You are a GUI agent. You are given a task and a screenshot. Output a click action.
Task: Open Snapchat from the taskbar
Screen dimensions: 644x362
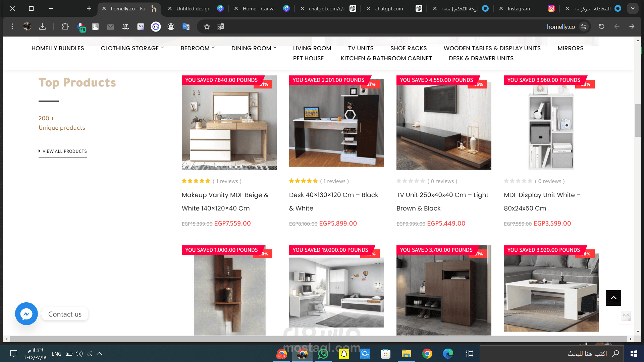(344, 354)
